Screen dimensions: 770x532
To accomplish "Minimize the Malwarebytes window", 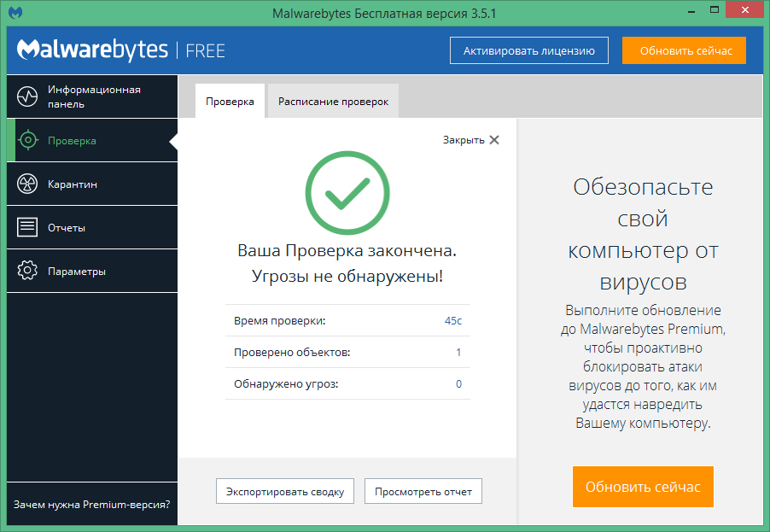I will [691, 11].
